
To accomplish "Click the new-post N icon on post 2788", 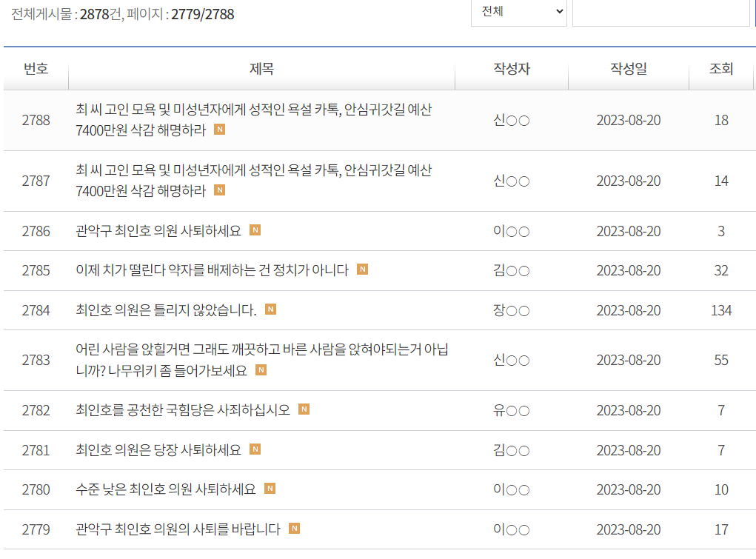I will [x=219, y=130].
